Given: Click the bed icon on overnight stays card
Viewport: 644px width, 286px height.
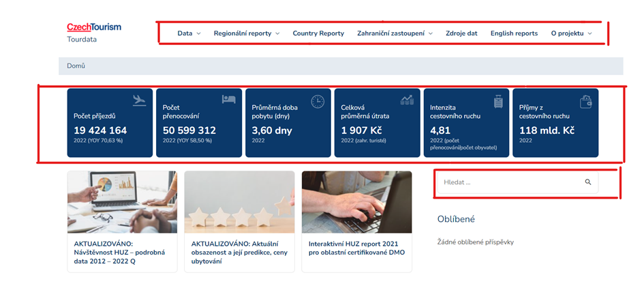Looking at the screenshot, I should [228, 100].
